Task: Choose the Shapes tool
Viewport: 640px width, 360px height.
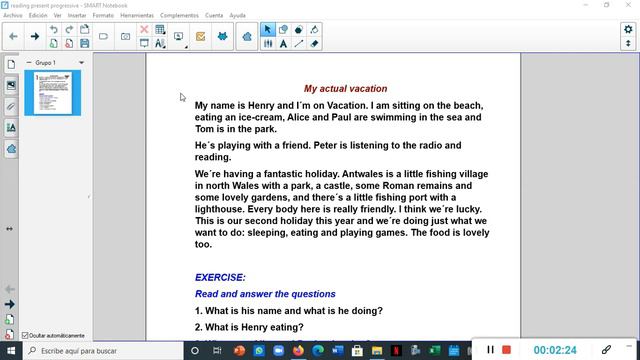Action: coord(283,29)
